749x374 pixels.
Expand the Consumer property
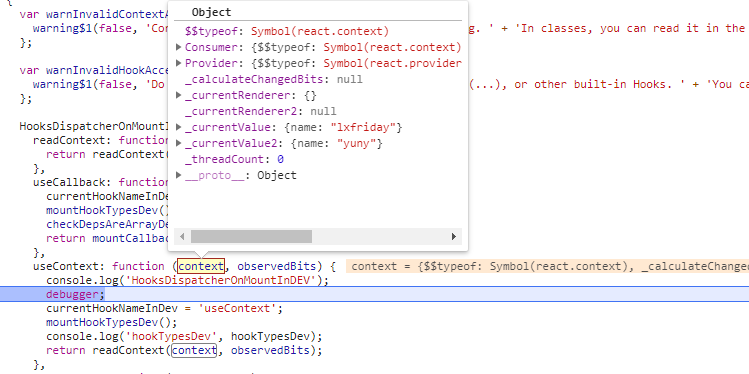click(179, 47)
